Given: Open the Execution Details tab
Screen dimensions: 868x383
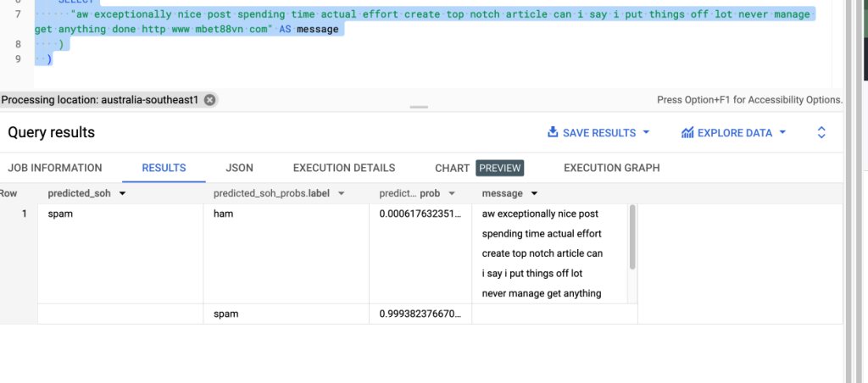Looking at the screenshot, I should (344, 168).
